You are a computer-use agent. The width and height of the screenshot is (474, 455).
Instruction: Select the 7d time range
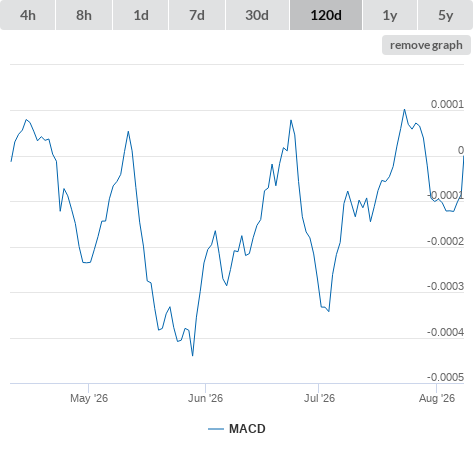[x=197, y=15]
